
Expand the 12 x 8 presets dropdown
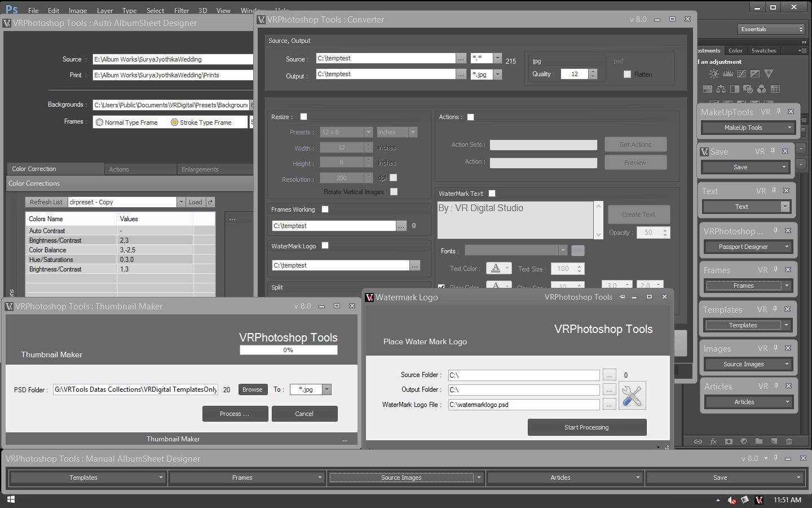(369, 132)
